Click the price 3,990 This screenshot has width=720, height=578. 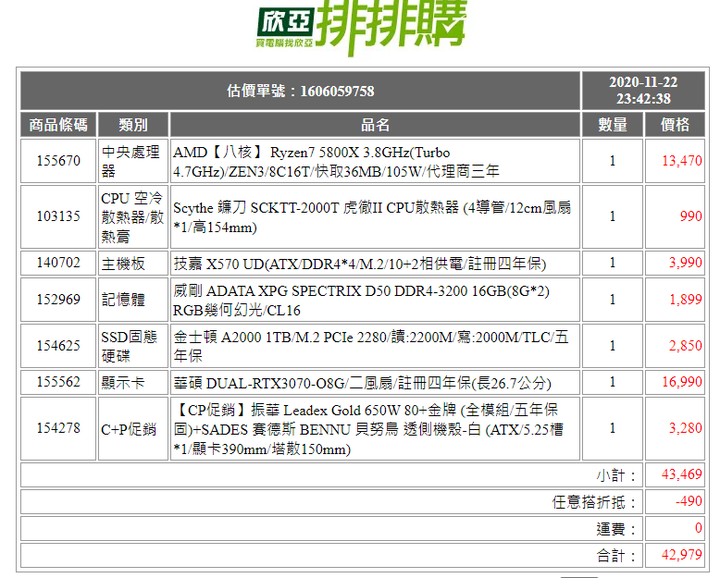(x=685, y=263)
